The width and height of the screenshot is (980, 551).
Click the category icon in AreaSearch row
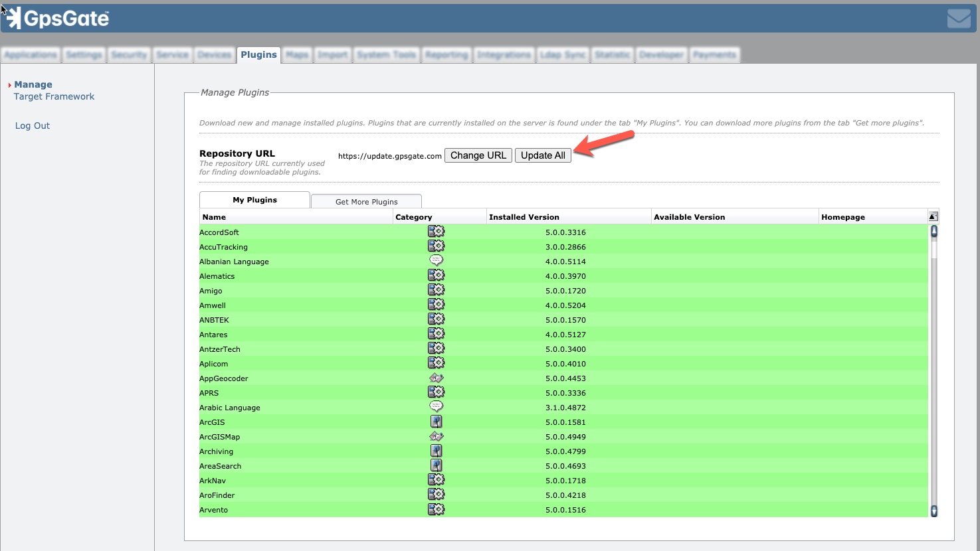pyautogui.click(x=436, y=465)
